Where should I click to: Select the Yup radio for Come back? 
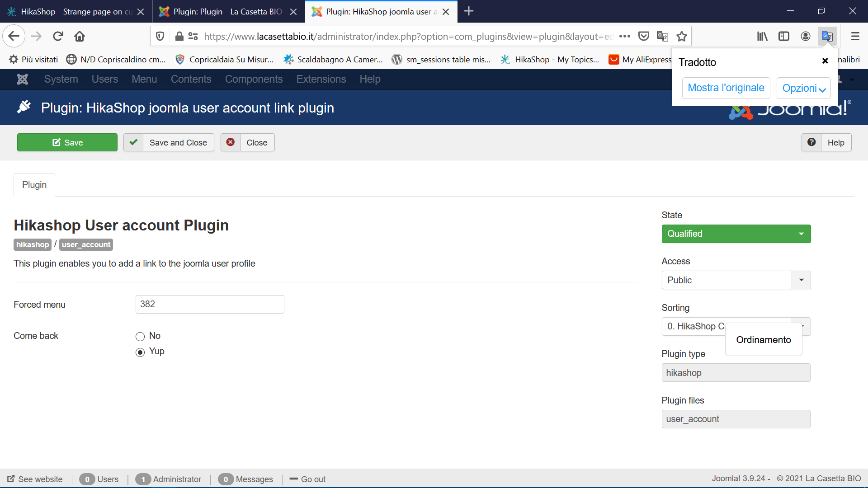[x=140, y=352]
